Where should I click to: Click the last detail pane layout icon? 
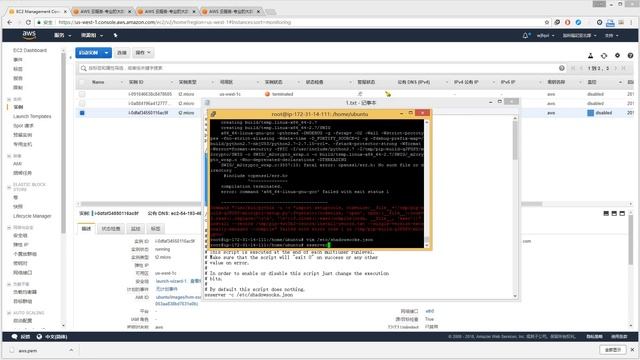(622, 213)
